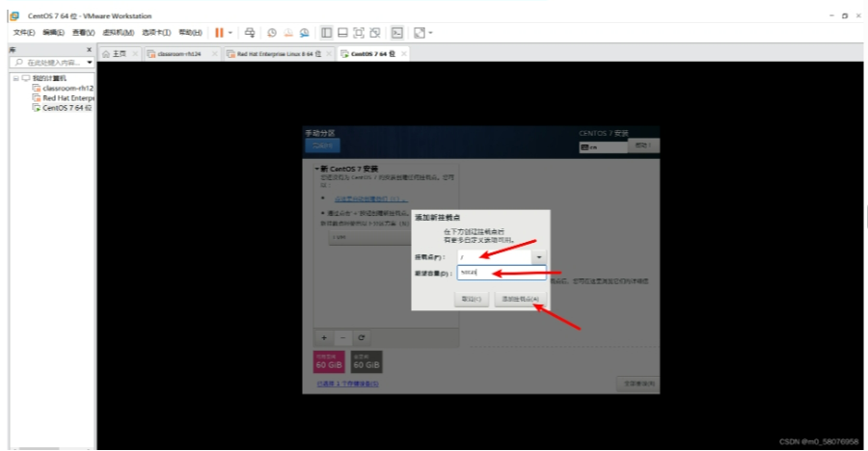This screenshot has width=868, height=451.
Task: Open the 帮助(H) menu
Action: click(190, 33)
